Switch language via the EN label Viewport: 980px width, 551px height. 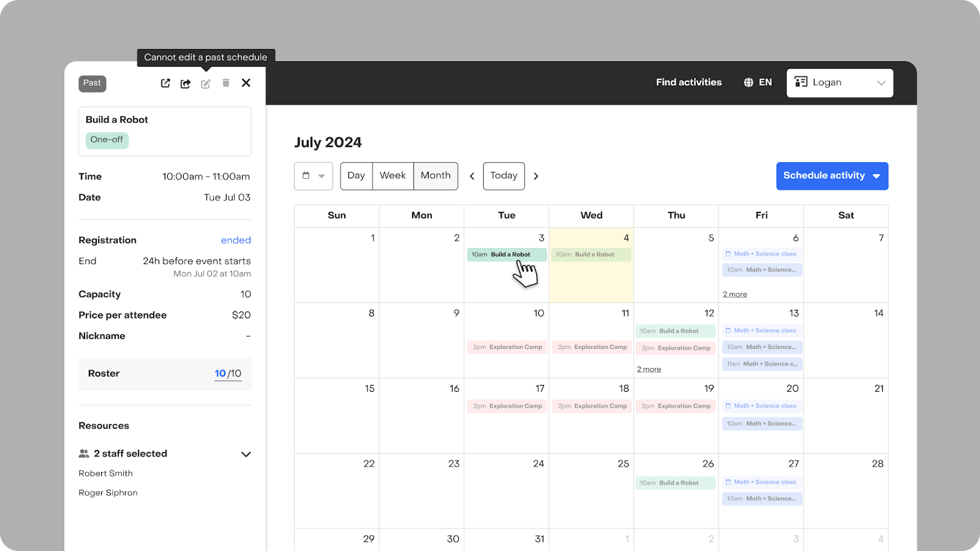(x=766, y=82)
